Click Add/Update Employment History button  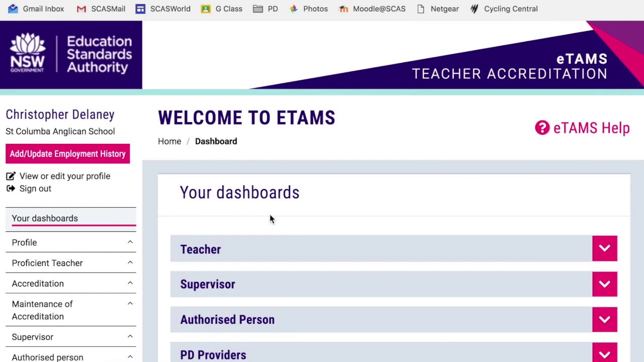tap(67, 154)
